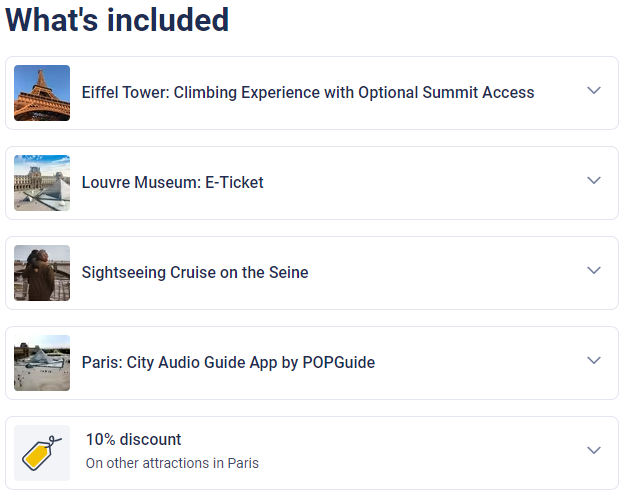Expand the Sightseeing Cruise on the Seine chevron
The image size is (628, 503).
(594, 271)
